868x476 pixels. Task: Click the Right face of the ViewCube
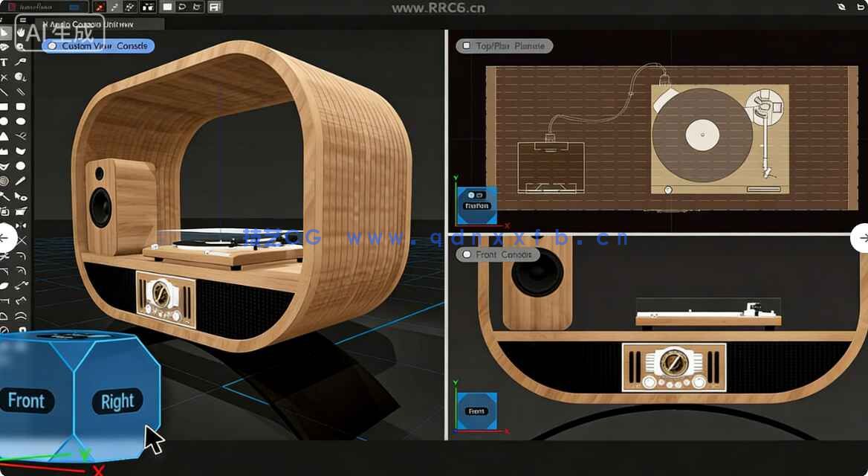pyautogui.click(x=117, y=400)
